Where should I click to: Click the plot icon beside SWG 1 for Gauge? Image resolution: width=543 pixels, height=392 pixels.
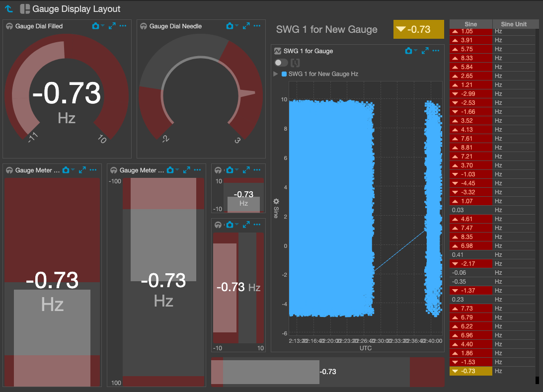coord(278,51)
